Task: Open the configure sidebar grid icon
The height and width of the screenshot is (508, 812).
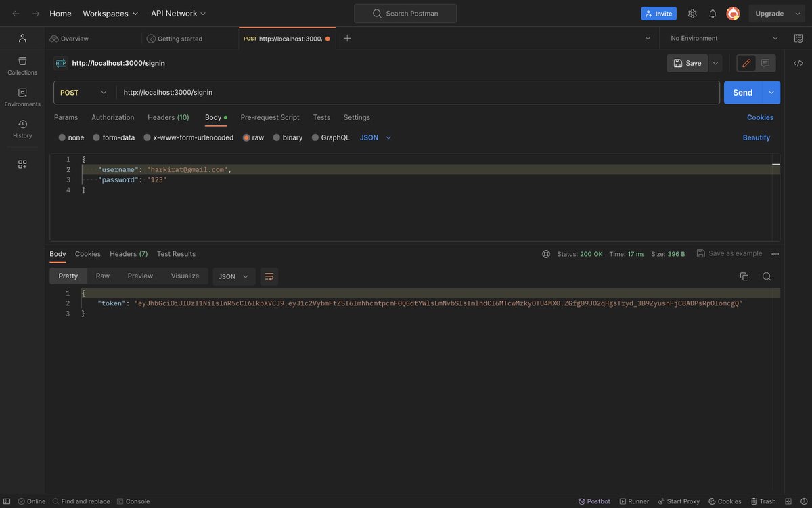Action: (x=22, y=164)
